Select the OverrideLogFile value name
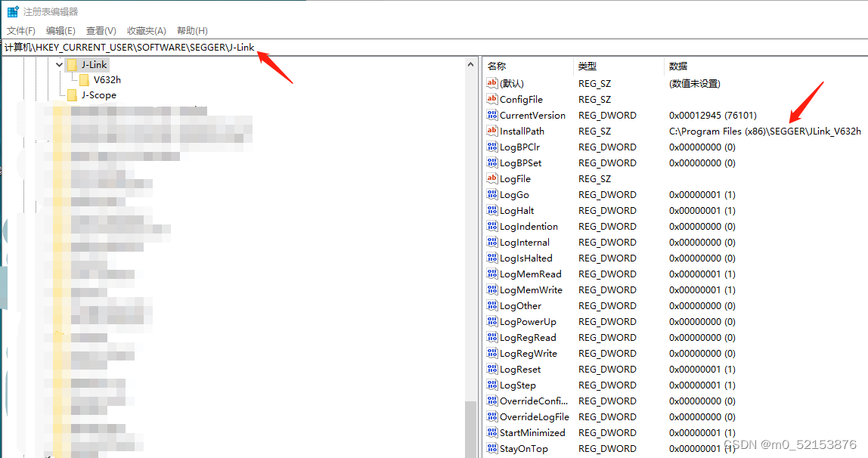The image size is (868, 458). click(x=535, y=417)
